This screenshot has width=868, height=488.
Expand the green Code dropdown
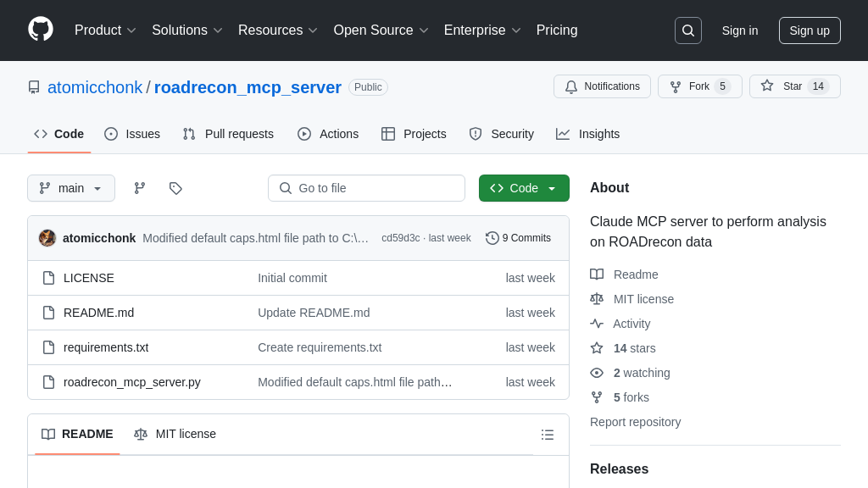524,188
